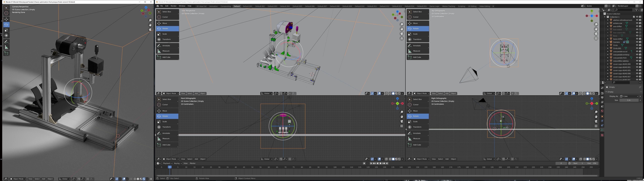
Task: Toggle auto keying record button in timeline
Action: pos(364,164)
